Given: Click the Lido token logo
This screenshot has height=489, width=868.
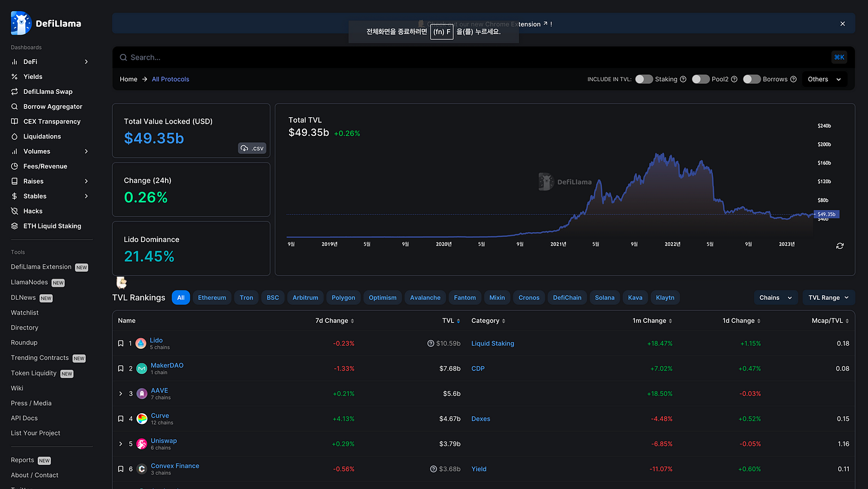Looking at the screenshot, I should [x=141, y=343].
